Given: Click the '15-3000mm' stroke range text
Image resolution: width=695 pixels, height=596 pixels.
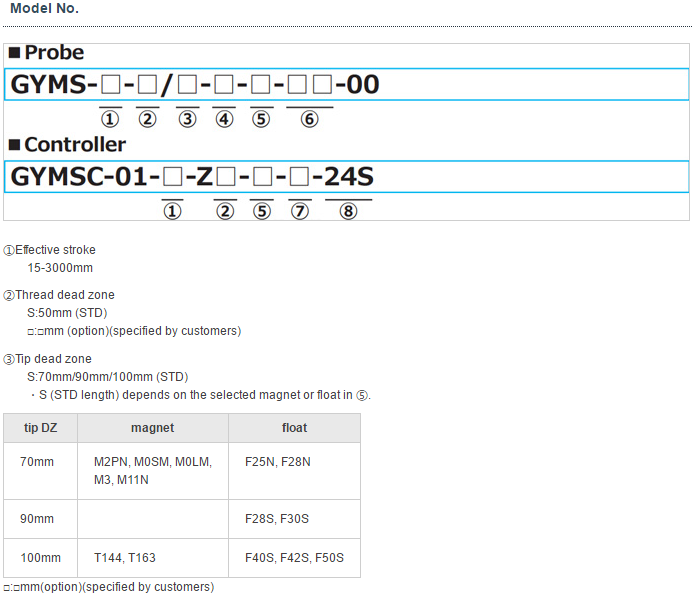Looking at the screenshot, I should [60, 268].
